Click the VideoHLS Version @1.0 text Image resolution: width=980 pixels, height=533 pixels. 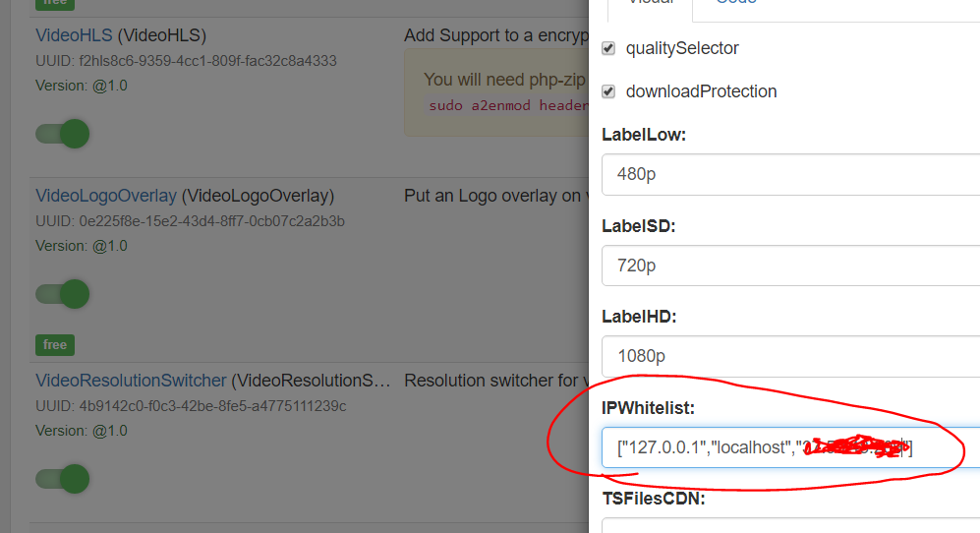82,86
